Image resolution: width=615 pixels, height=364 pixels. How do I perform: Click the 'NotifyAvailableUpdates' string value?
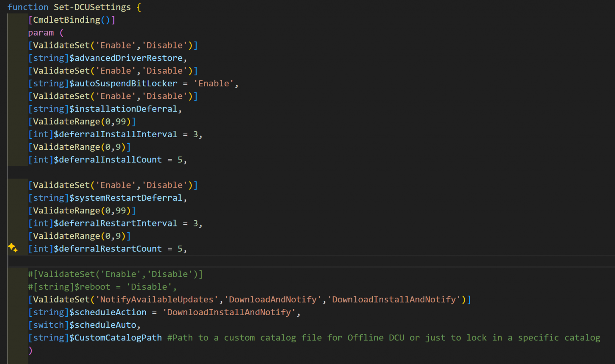click(x=157, y=300)
